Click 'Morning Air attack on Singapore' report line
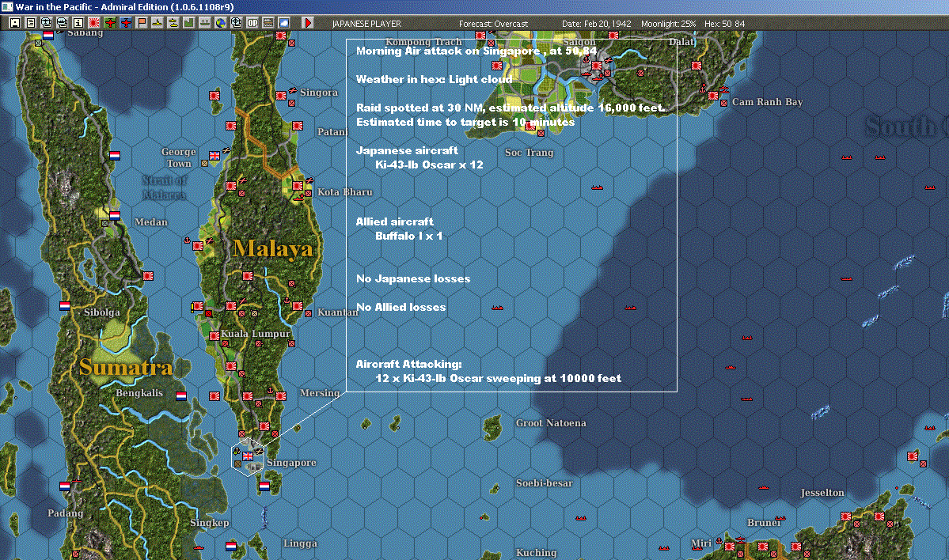 click(476, 51)
